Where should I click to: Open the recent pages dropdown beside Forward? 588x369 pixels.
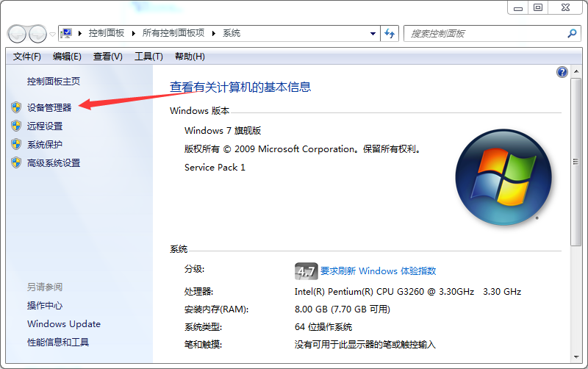pos(52,34)
